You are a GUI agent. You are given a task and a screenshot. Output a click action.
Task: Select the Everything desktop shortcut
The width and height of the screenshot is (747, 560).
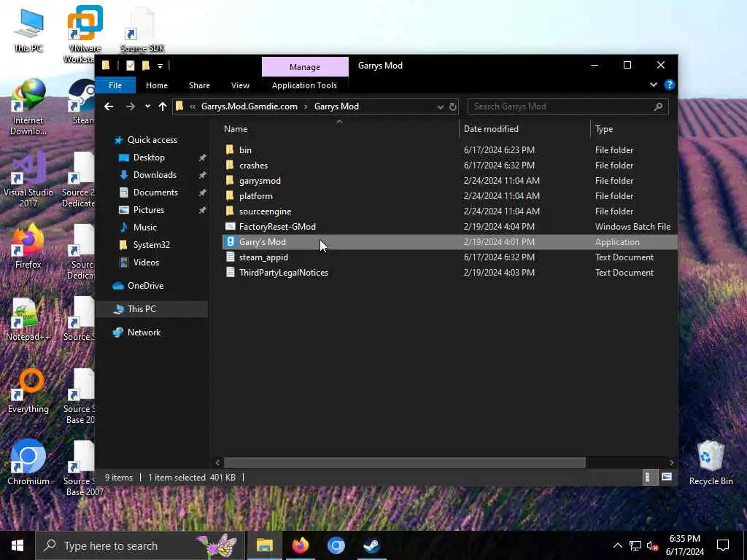point(28,391)
